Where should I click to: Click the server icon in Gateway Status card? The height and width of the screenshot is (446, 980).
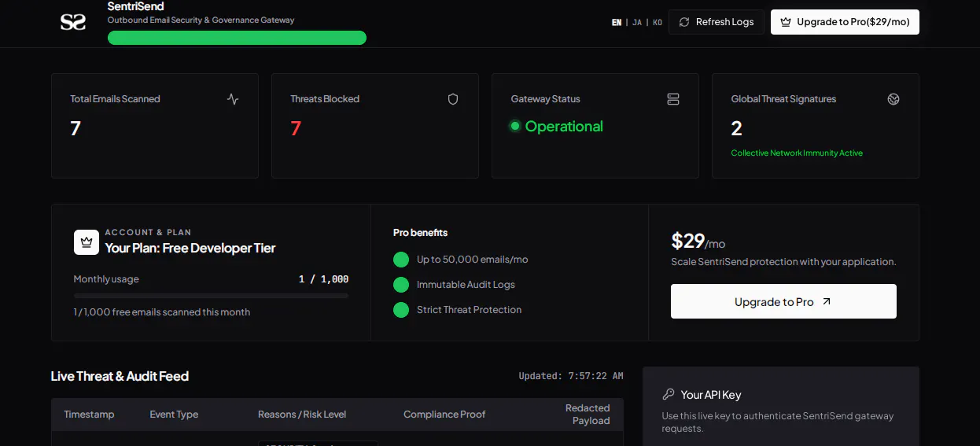[673, 99]
